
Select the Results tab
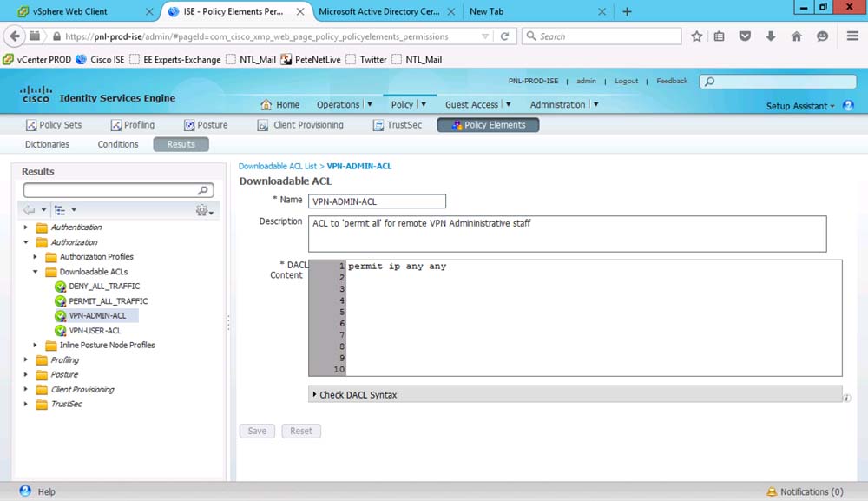[x=181, y=144]
